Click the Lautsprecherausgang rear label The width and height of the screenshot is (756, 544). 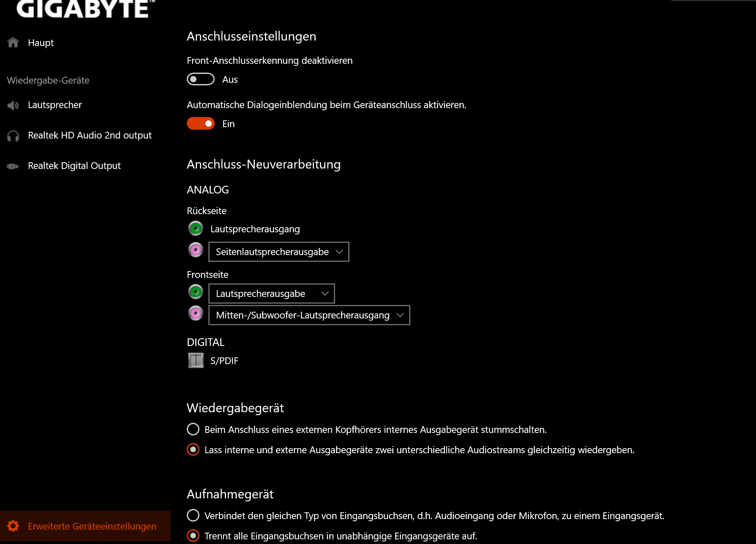click(x=255, y=229)
